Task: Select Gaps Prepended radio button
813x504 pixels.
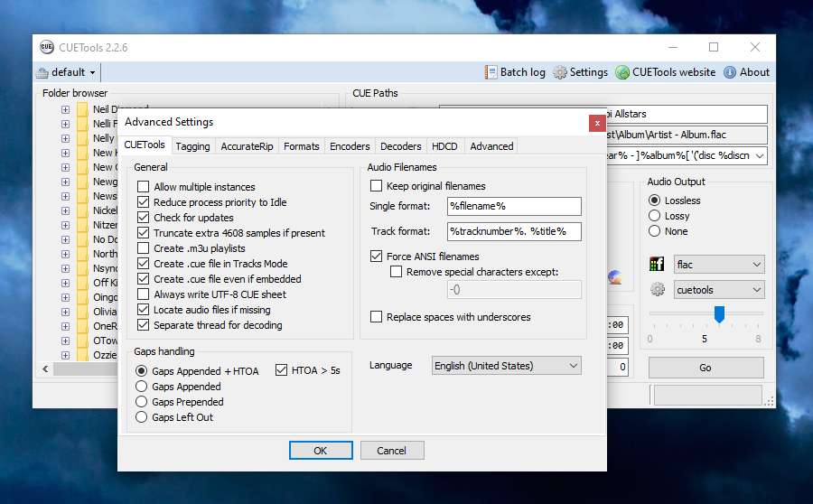Action: coord(141,402)
